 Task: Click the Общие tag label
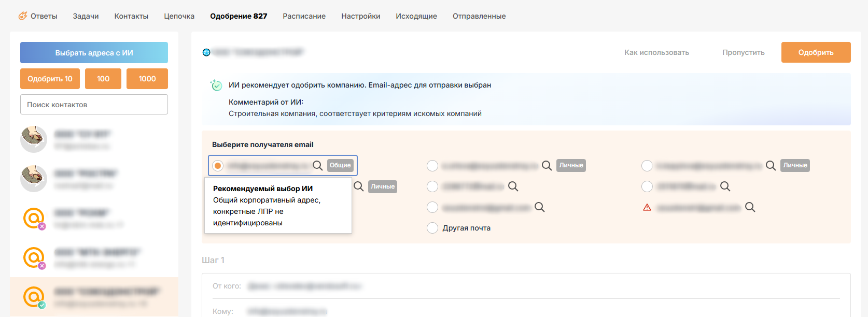340,165
